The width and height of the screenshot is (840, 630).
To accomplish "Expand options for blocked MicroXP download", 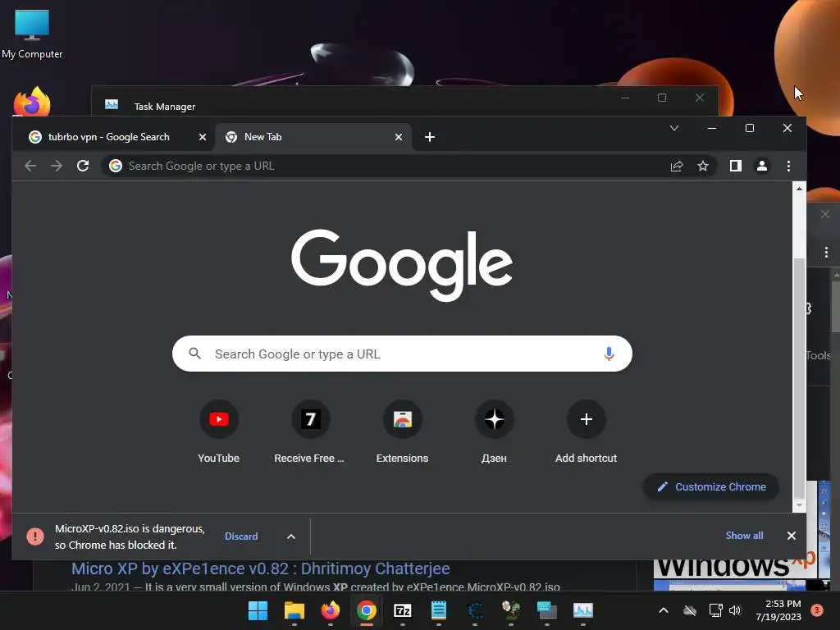I will (291, 536).
